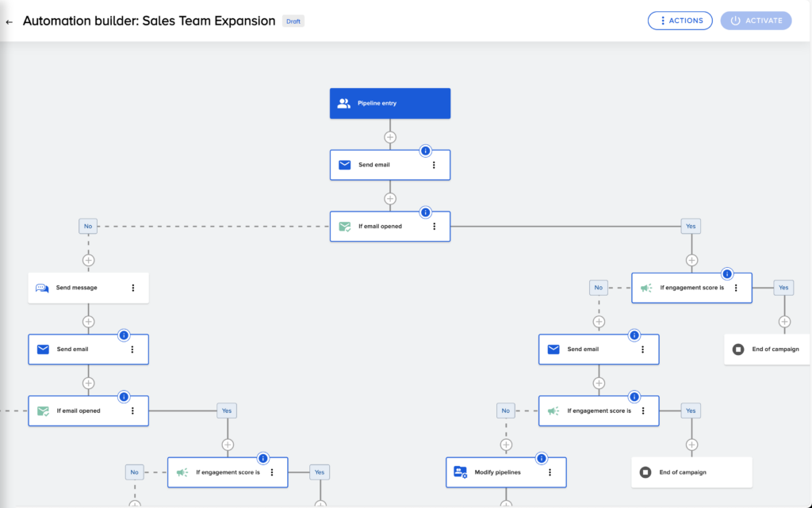
Task: Select the Yes branch label right of the central If email opened
Action: point(691,226)
